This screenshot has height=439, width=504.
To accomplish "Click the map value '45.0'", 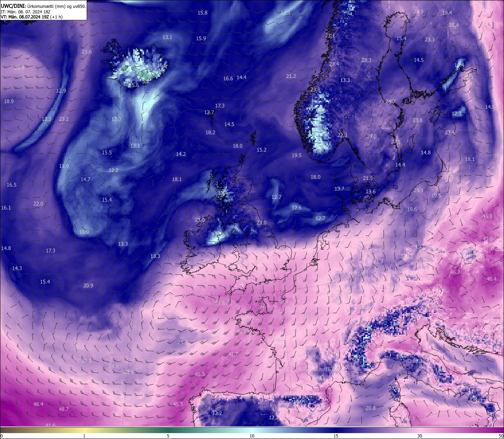I will pyautogui.click(x=487, y=216).
